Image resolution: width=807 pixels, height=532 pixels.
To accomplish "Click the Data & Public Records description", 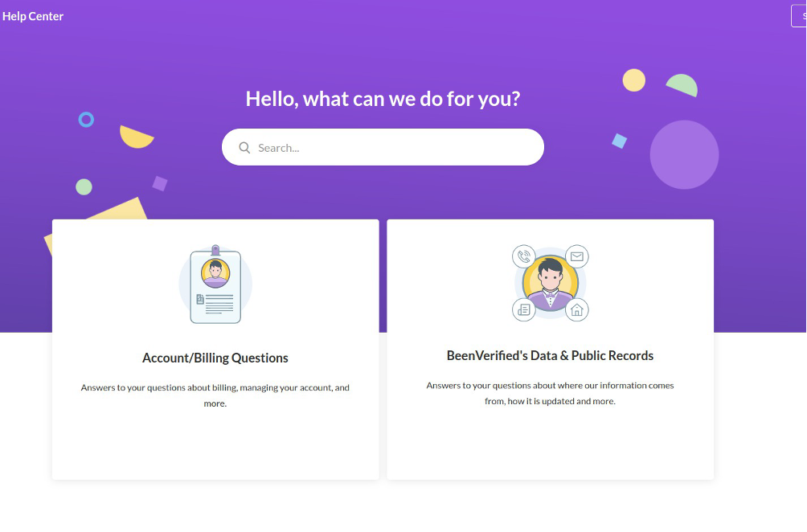I will pos(550,393).
